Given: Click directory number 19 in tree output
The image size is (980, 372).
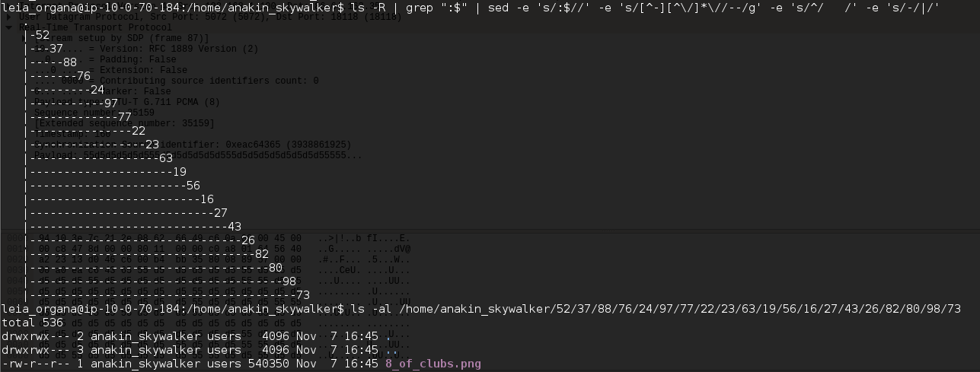Looking at the screenshot, I should (180, 172).
